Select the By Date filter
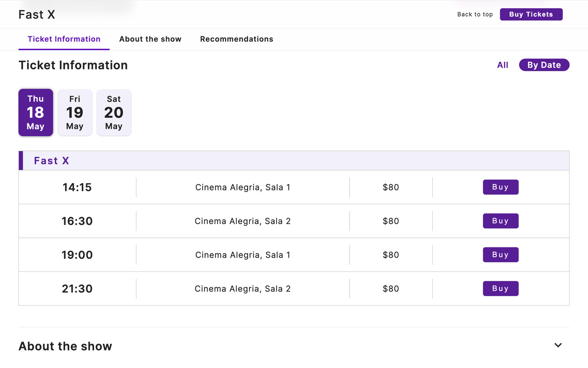This screenshot has height=368, width=588. click(544, 65)
